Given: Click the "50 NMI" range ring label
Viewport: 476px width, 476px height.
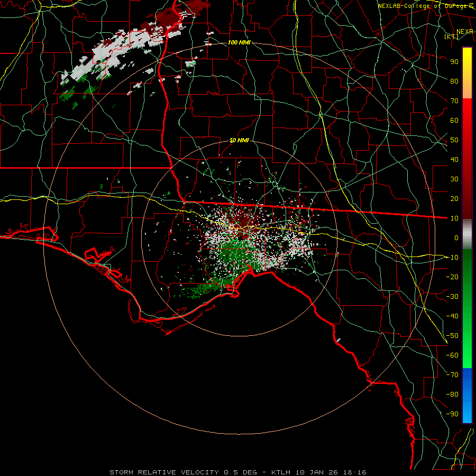Looking at the screenshot, I should tap(239, 140).
